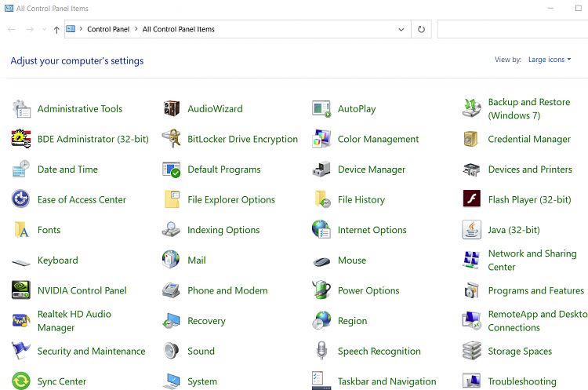The image size is (588, 390).
Task: Open the File History icon
Action: click(322, 199)
